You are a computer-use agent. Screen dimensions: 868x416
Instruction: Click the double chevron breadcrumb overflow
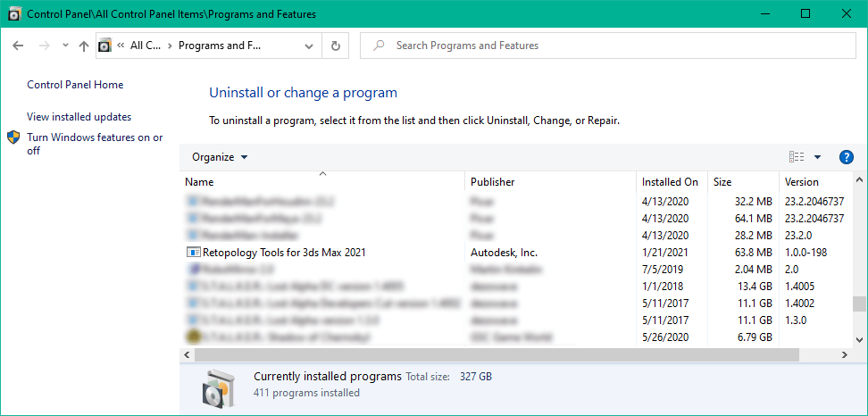click(x=121, y=46)
